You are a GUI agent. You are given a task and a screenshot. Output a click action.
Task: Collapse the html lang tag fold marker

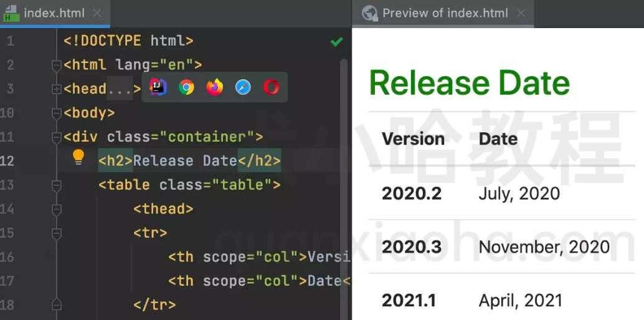click(57, 65)
